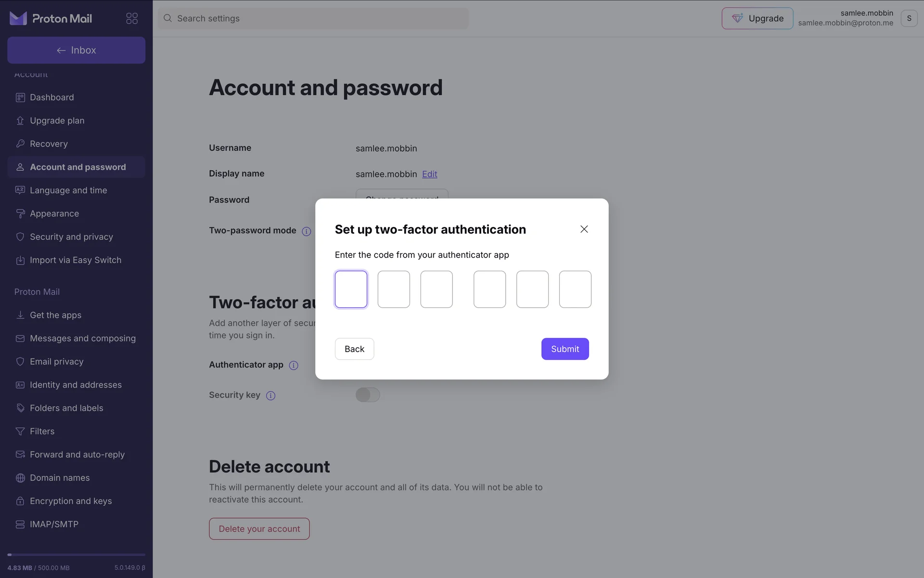Viewport: 924px width, 578px height.
Task: Close the two-factor authentication dialog
Action: click(584, 229)
